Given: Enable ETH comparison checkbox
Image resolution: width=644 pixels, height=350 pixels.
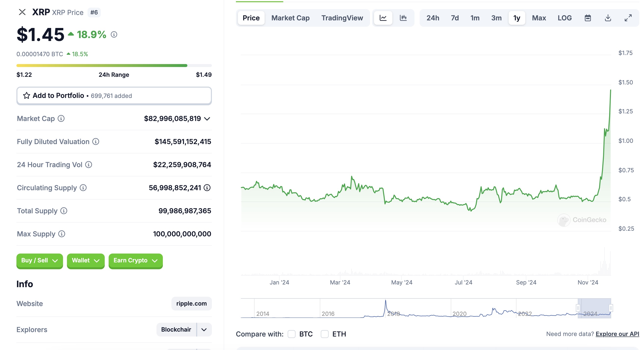Looking at the screenshot, I should click(324, 334).
